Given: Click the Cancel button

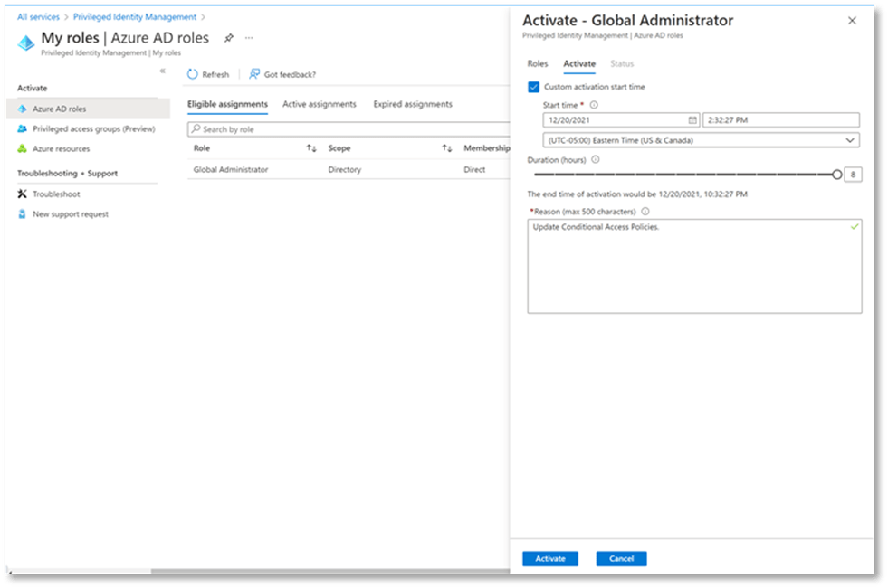Looking at the screenshot, I should click(621, 558).
